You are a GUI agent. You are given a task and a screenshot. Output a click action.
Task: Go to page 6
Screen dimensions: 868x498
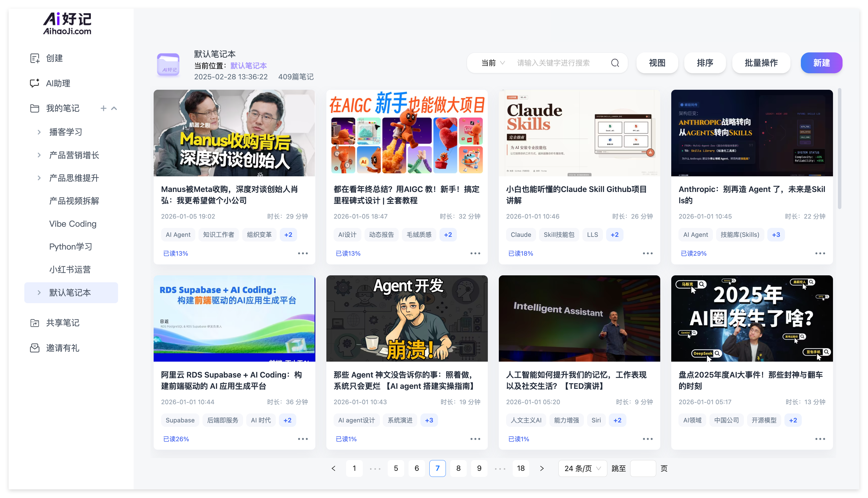click(417, 468)
